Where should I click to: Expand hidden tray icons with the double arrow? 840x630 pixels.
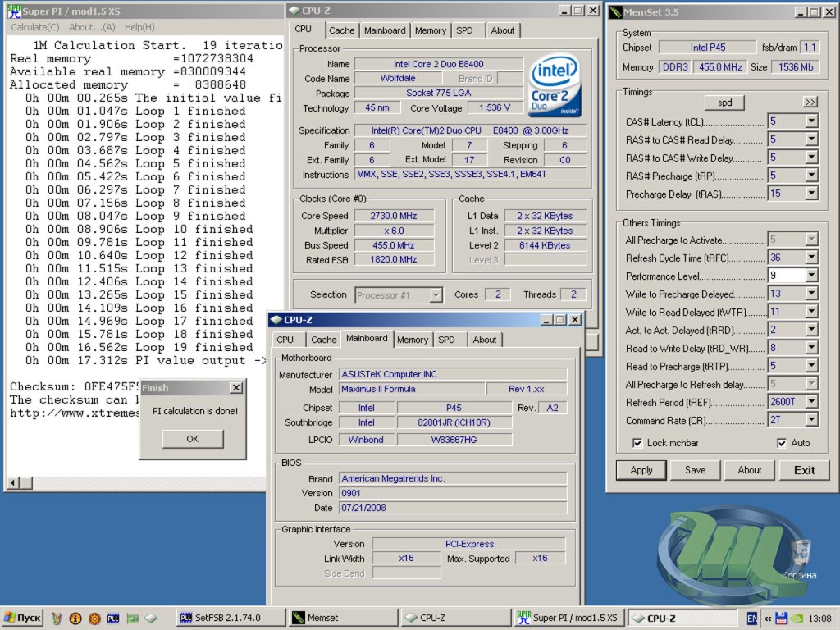(767, 619)
